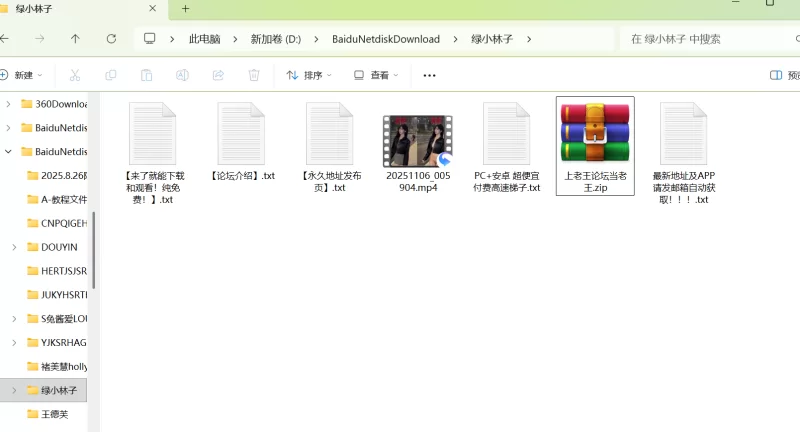This screenshot has width=800, height=432.
Task: Open the 查看 view dropdown
Action: point(376,75)
